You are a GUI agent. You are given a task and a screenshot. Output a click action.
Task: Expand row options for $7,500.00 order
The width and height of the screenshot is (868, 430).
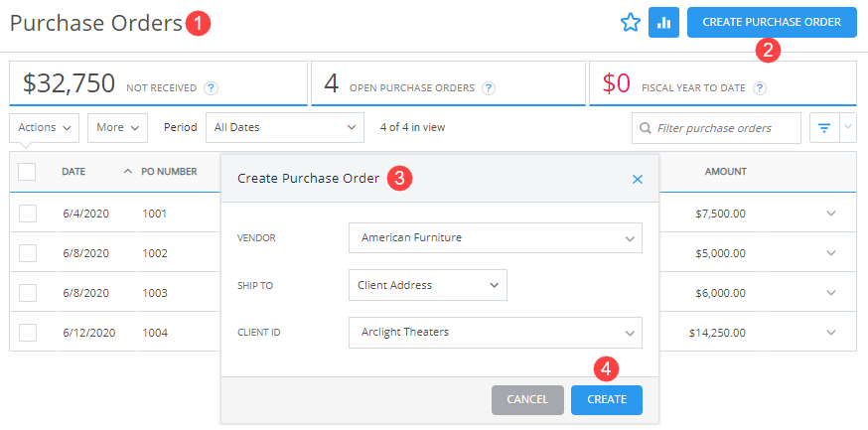tap(831, 214)
